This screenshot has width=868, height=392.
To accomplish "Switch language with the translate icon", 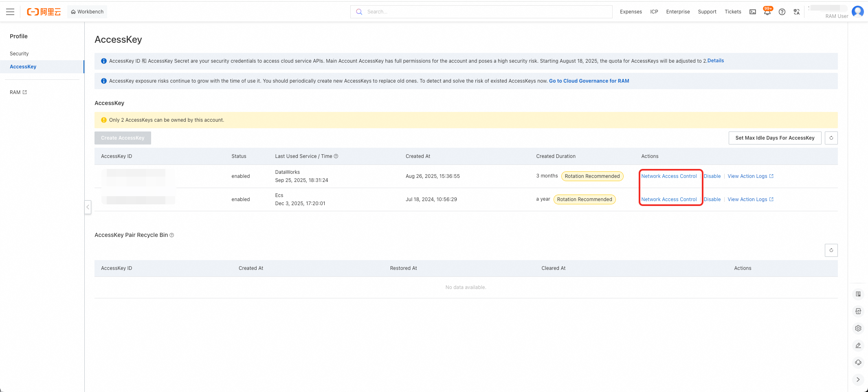I will tap(797, 12).
